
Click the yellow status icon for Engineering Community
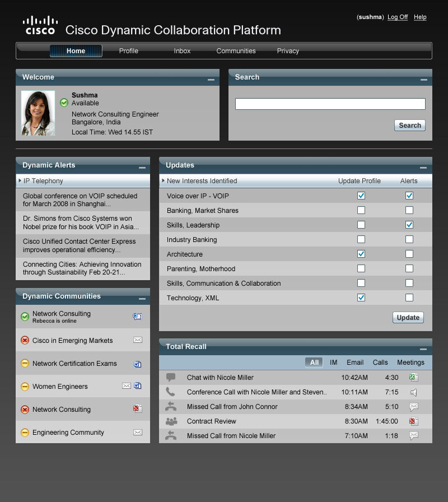(x=25, y=433)
